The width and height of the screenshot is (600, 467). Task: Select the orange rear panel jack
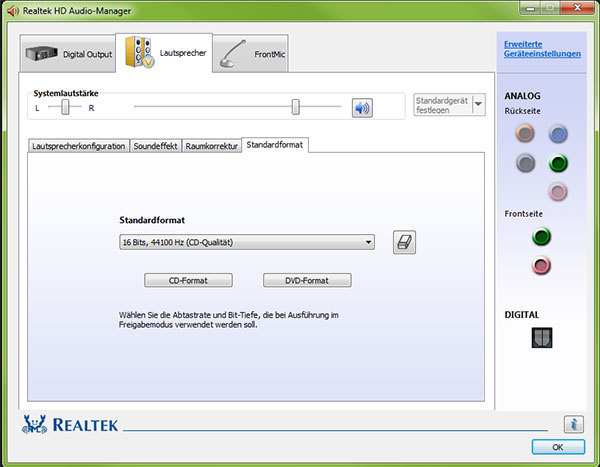pos(525,134)
